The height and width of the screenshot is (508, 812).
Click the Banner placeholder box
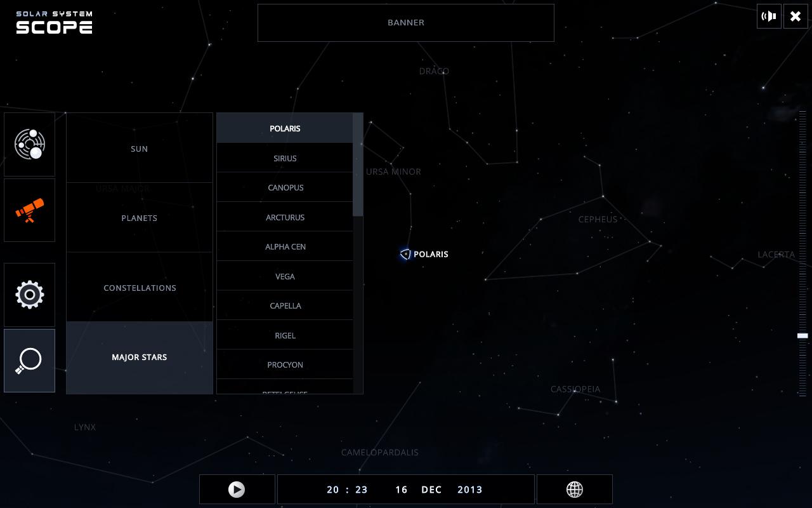point(406,23)
